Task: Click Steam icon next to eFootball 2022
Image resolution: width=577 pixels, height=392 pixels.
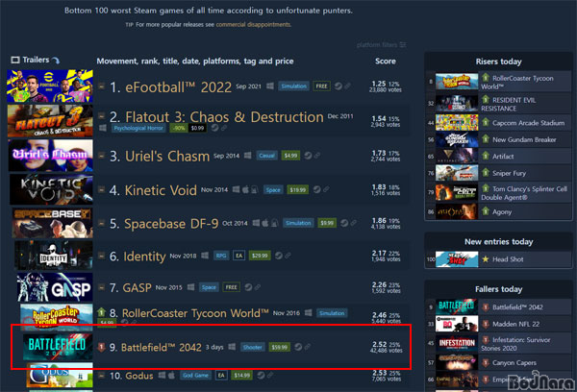Action: coord(338,86)
